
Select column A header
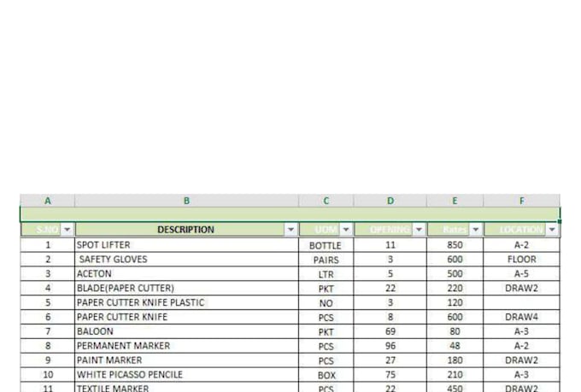pos(48,201)
